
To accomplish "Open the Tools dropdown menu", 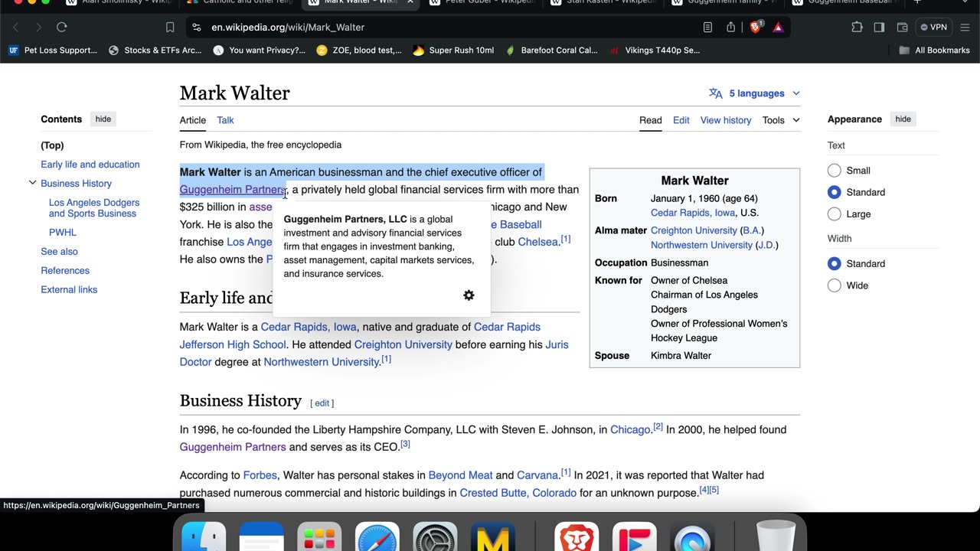I will 781,120.
